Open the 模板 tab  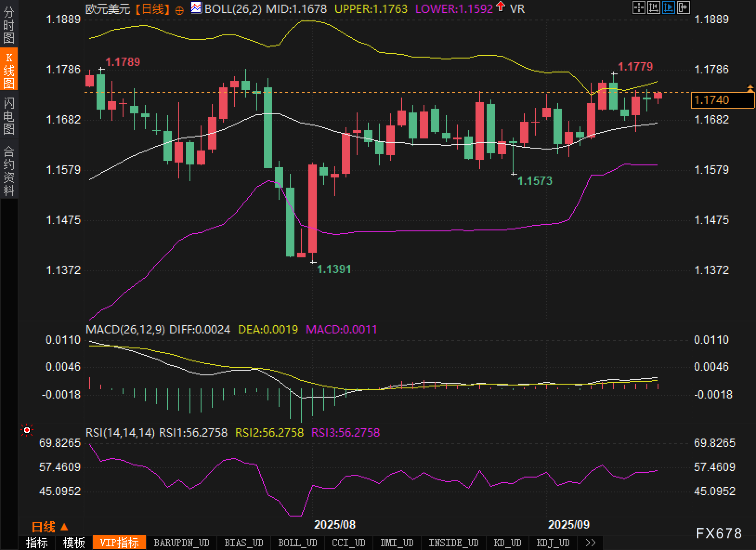point(74,543)
